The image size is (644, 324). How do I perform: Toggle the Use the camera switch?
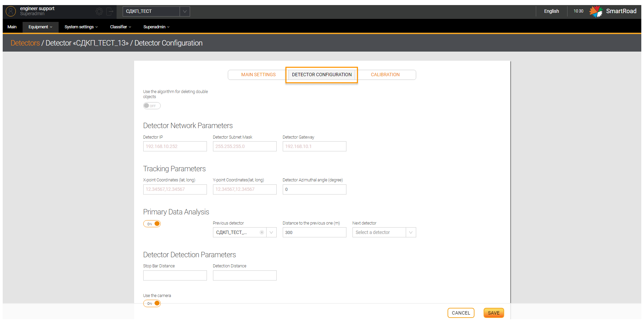point(152,303)
